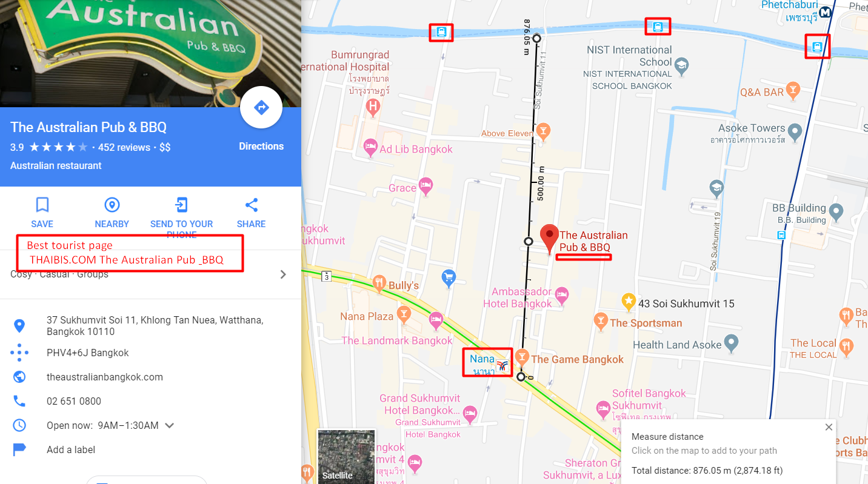The height and width of the screenshot is (484, 868).
Task: Expand the Cosy Casual Groups details chevron
Action: (282, 274)
